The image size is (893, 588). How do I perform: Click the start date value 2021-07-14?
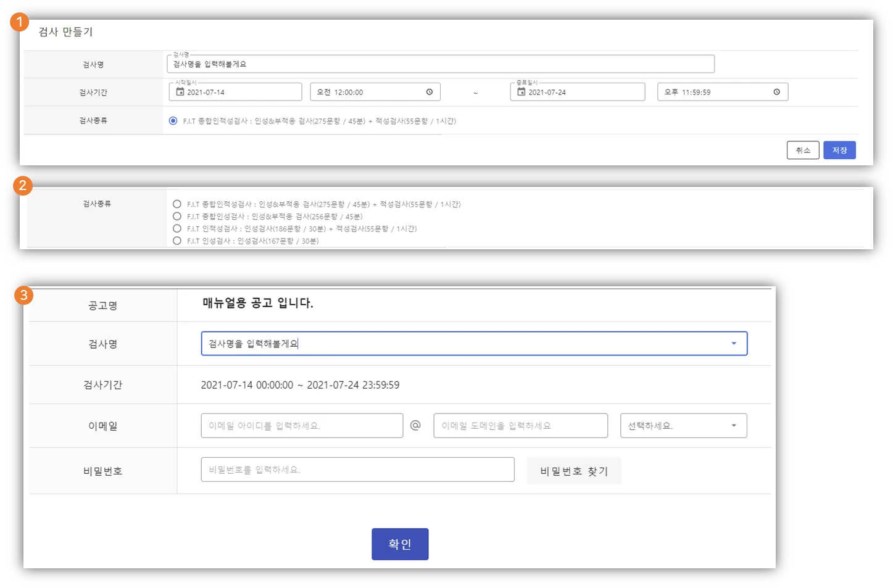206,93
